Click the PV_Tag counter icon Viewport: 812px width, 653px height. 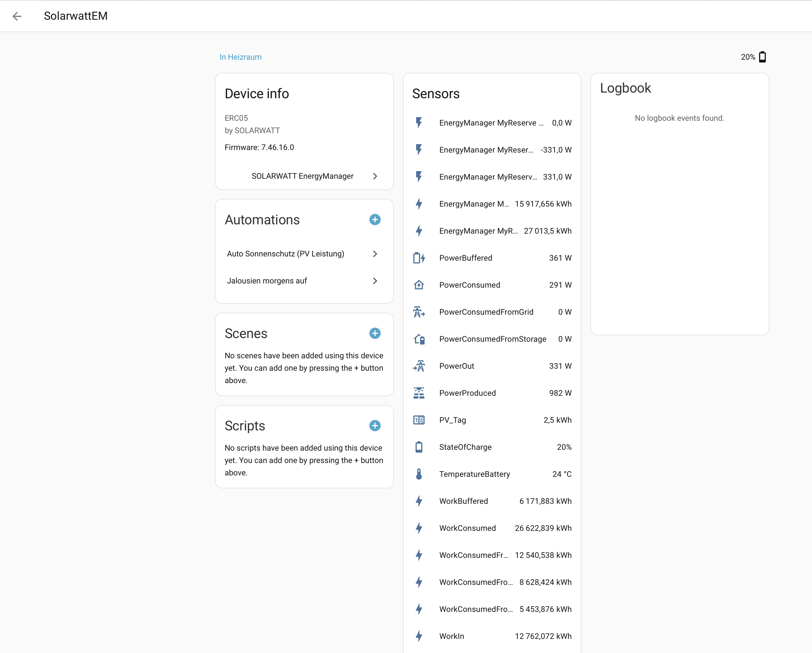point(419,420)
